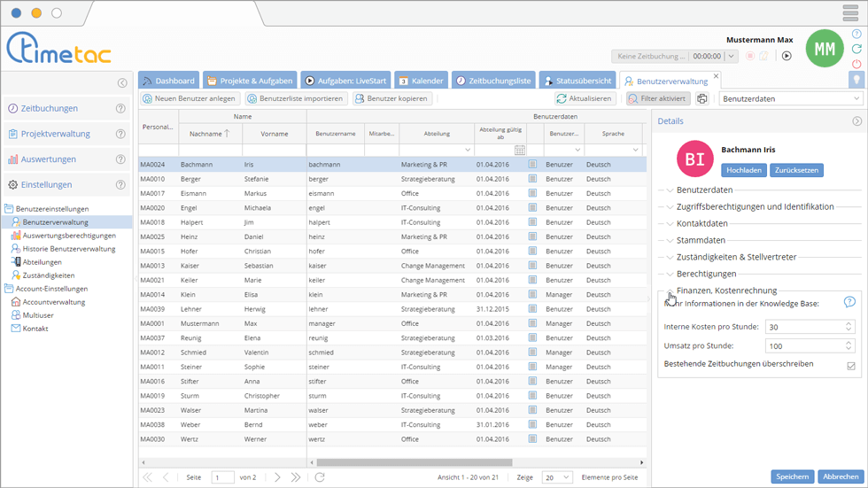Open the page size 'Zeige' dropdown
This screenshot has height=488, width=868.
tap(556, 477)
